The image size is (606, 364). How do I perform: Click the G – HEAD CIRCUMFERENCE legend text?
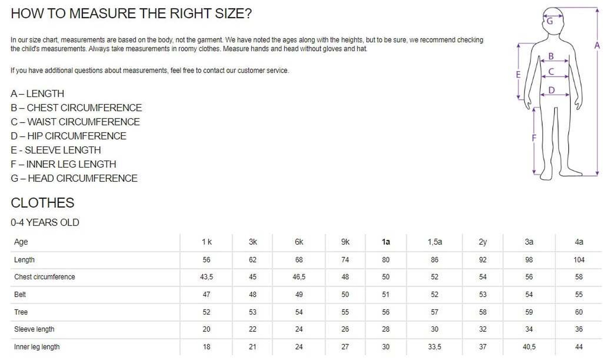click(x=74, y=178)
